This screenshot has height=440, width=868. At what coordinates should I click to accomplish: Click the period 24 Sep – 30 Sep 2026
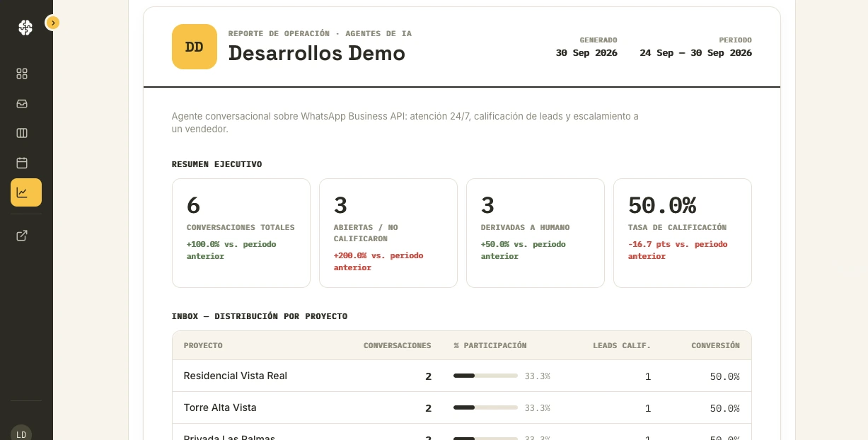(695, 53)
